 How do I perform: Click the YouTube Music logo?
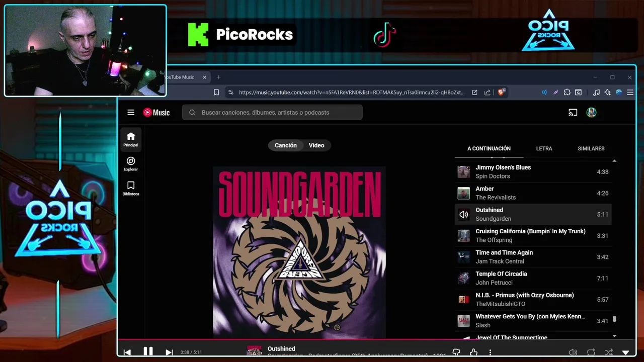click(156, 113)
